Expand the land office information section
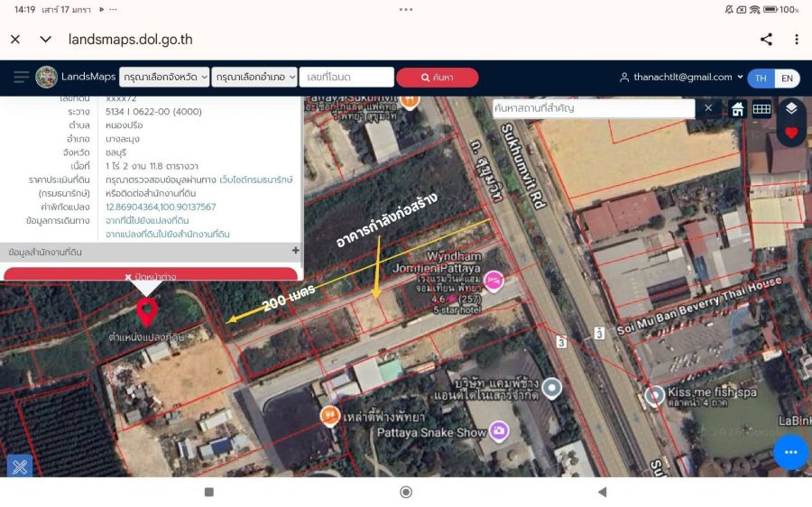This screenshot has width=812, height=507. [x=295, y=252]
